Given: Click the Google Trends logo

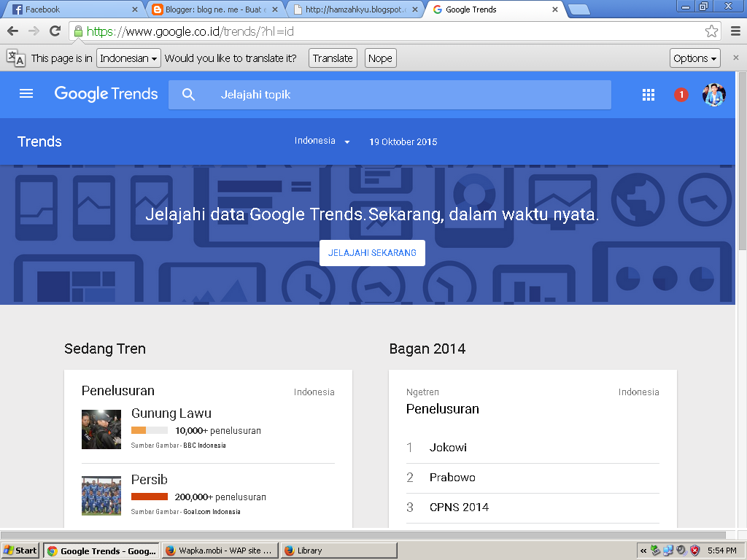Looking at the screenshot, I should [106, 94].
